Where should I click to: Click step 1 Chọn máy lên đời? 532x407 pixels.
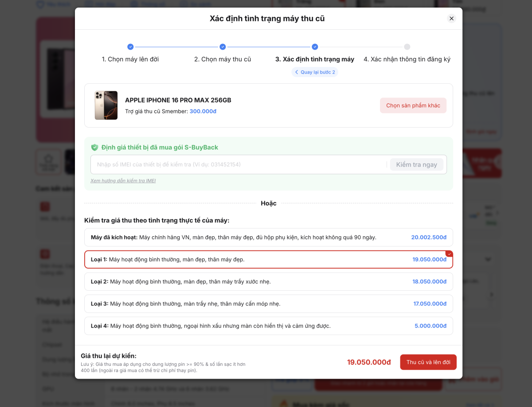pos(130,59)
